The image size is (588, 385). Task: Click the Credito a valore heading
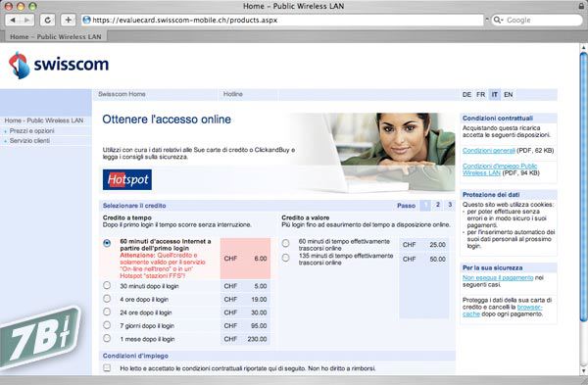305,217
